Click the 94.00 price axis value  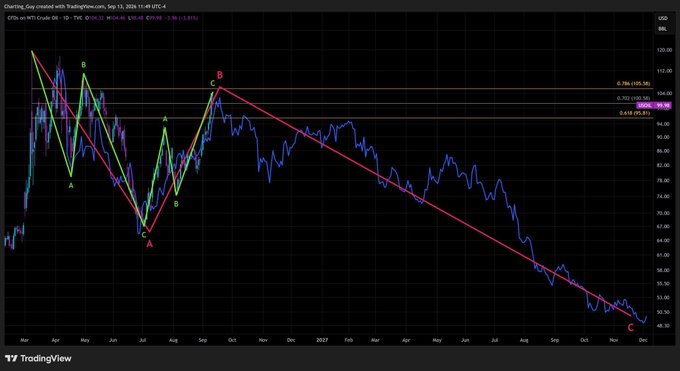664,124
